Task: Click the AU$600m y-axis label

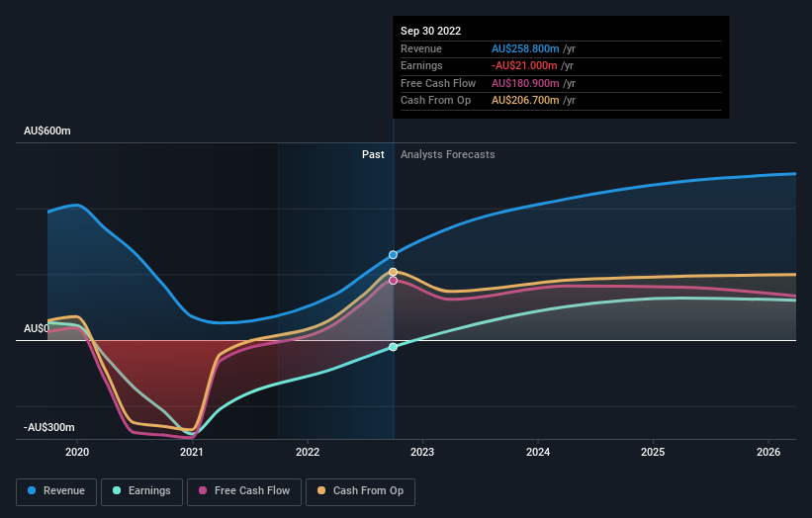Action: pyautogui.click(x=47, y=130)
